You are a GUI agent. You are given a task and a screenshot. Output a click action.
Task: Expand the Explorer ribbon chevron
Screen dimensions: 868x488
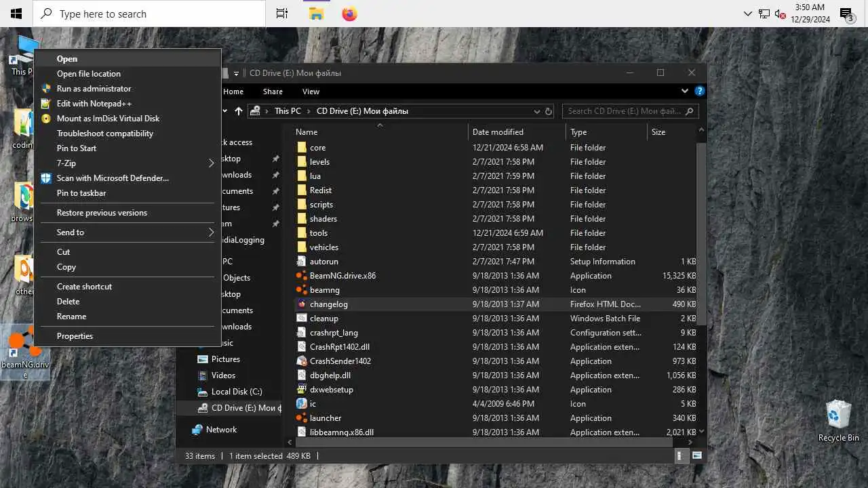[684, 91]
